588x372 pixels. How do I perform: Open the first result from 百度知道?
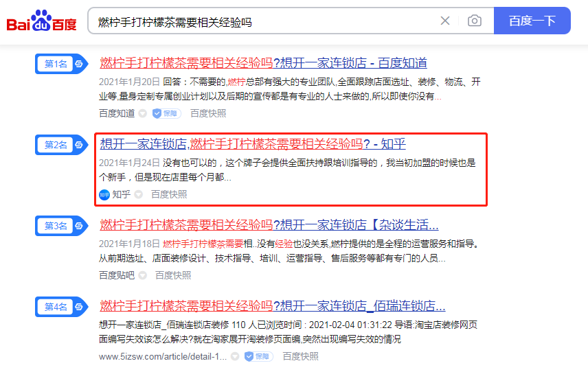coord(263,63)
